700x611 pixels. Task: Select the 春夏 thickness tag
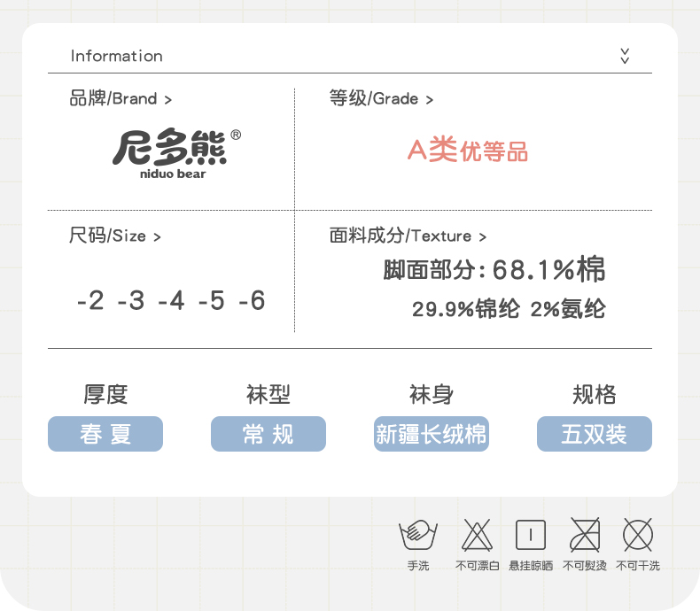point(105,434)
